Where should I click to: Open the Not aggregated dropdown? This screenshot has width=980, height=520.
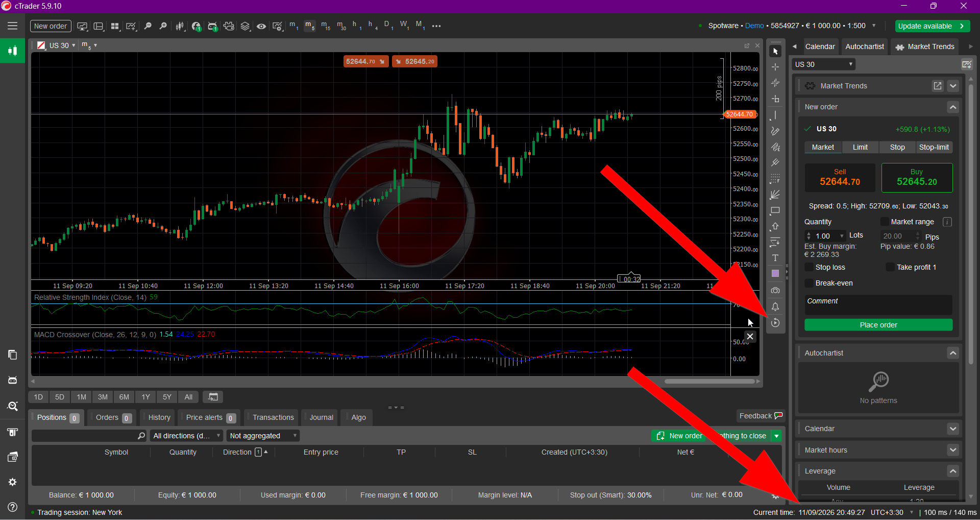click(x=263, y=436)
